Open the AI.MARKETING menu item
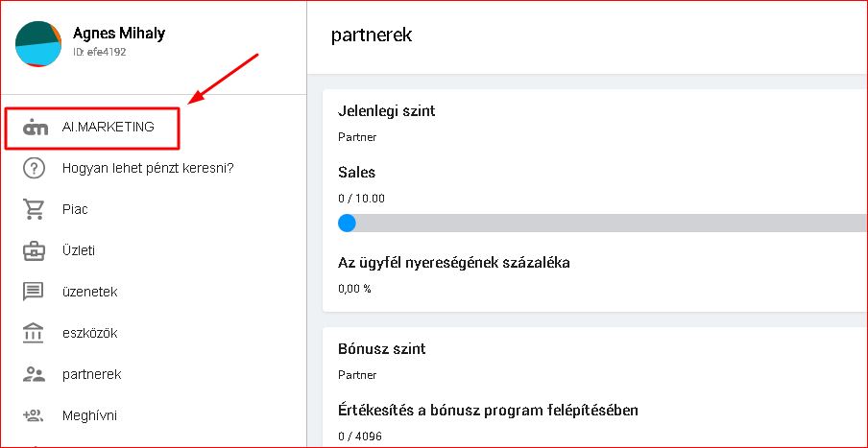Image resolution: width=868 pixels, height=448 pixels. tap(115, 127)
